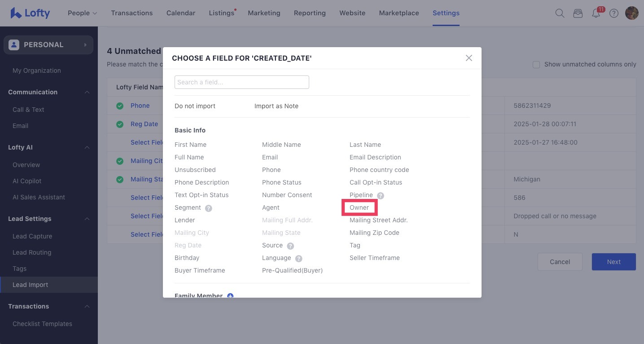Open AI Copilot settings
Screen dimensions: 644x344
pyautogui.click(x=27, y=181)
